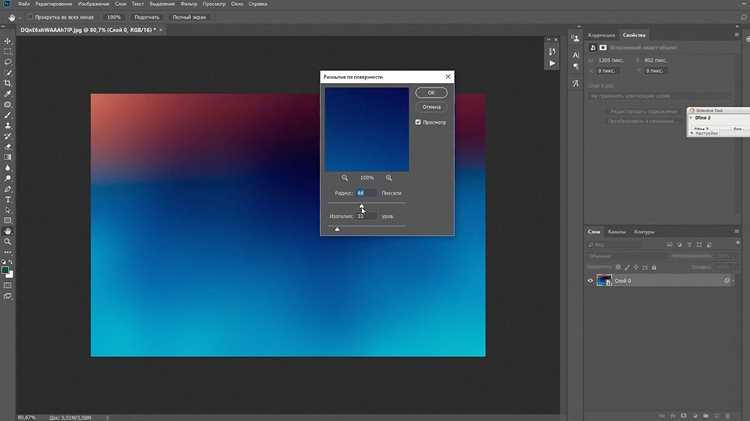Select the Eyedropper tool
Viewport: 750px width, 421px height.
[x=8, y=94]
